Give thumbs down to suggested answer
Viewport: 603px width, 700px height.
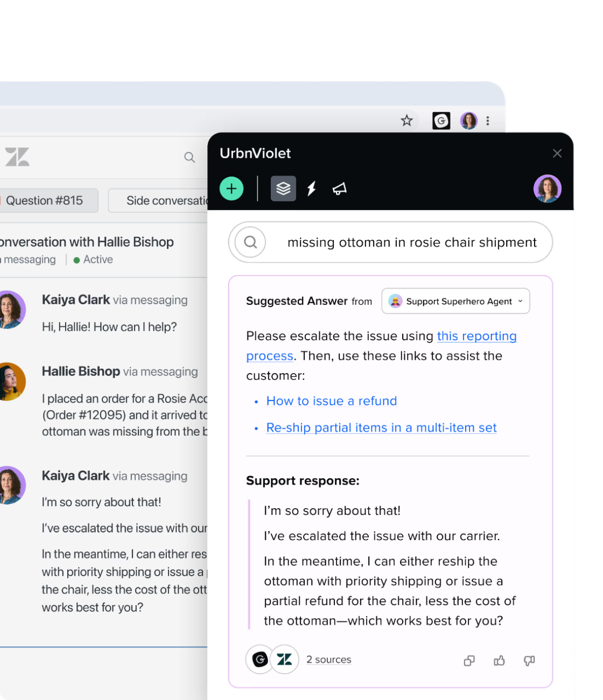[529, 661]
